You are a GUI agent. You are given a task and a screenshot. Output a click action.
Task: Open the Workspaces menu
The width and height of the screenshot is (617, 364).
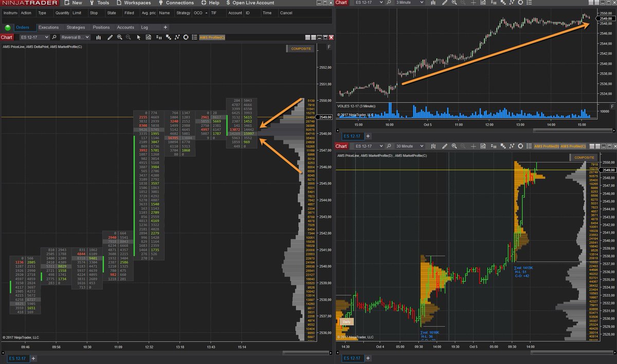pos(133,3)
